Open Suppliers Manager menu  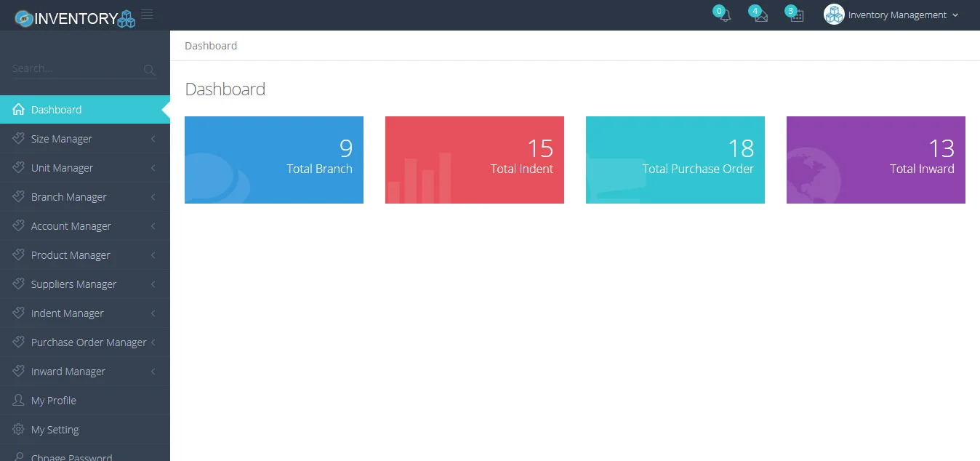[85, 284]
